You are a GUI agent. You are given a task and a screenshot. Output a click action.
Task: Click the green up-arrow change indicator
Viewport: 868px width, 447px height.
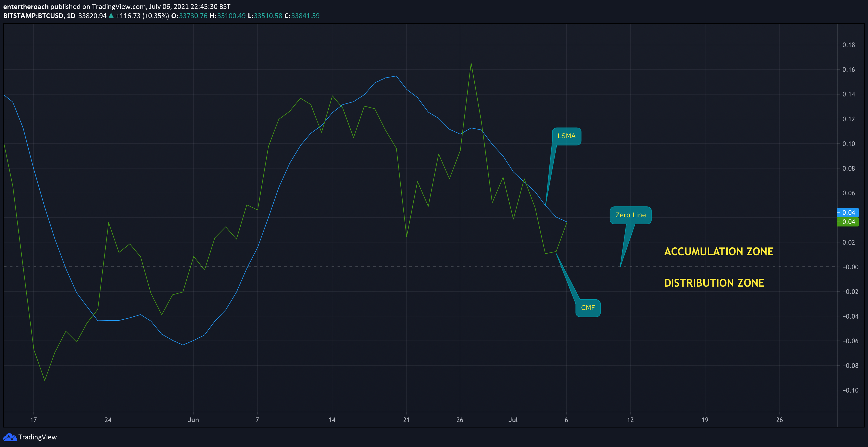[111, 15]
